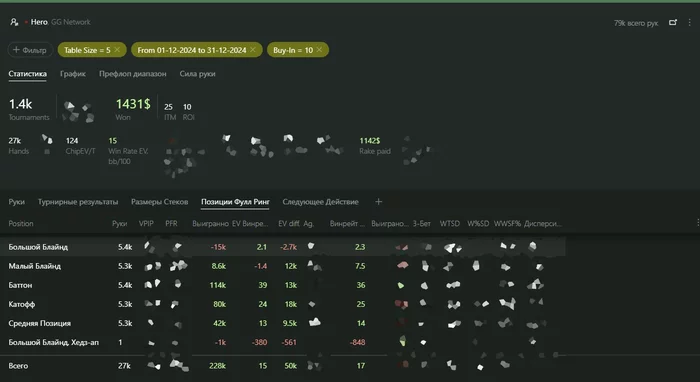Select the Всего totals row
This screenshot has height=382, width=700.
283,365
